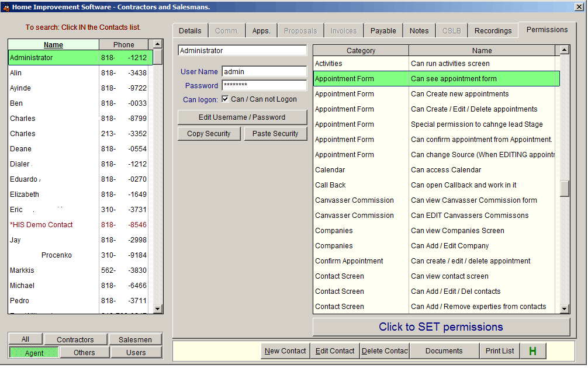Click the green H button
The image size is (588, 368).
click(x=532, y=350)
